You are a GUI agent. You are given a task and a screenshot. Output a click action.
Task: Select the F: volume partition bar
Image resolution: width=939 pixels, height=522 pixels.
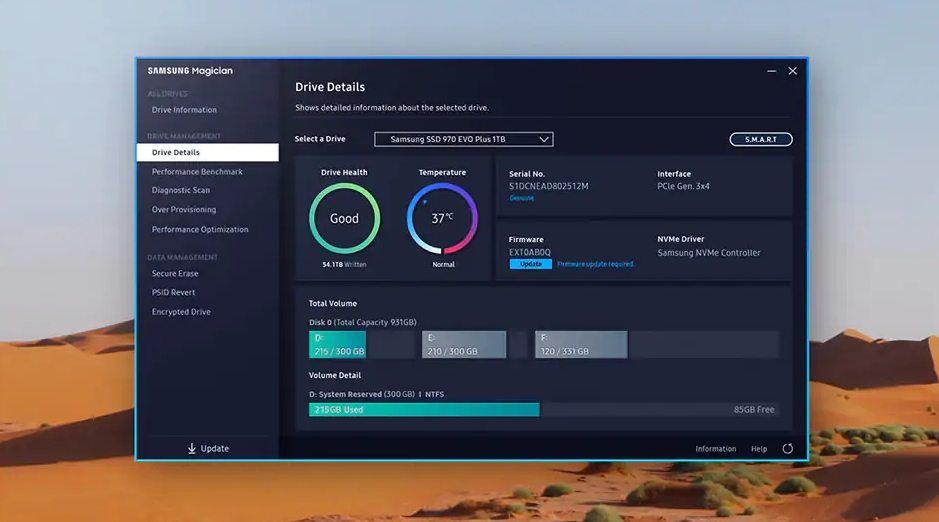point(580,345)
